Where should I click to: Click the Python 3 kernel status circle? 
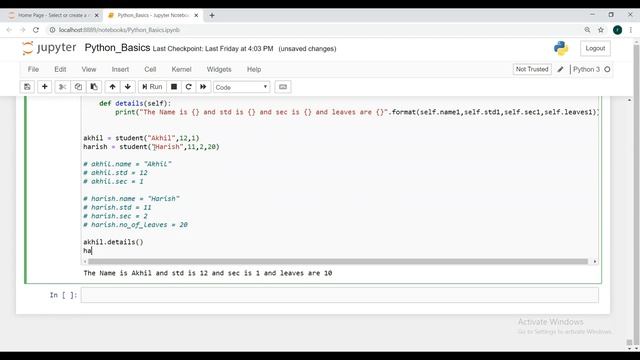(607, 69)
